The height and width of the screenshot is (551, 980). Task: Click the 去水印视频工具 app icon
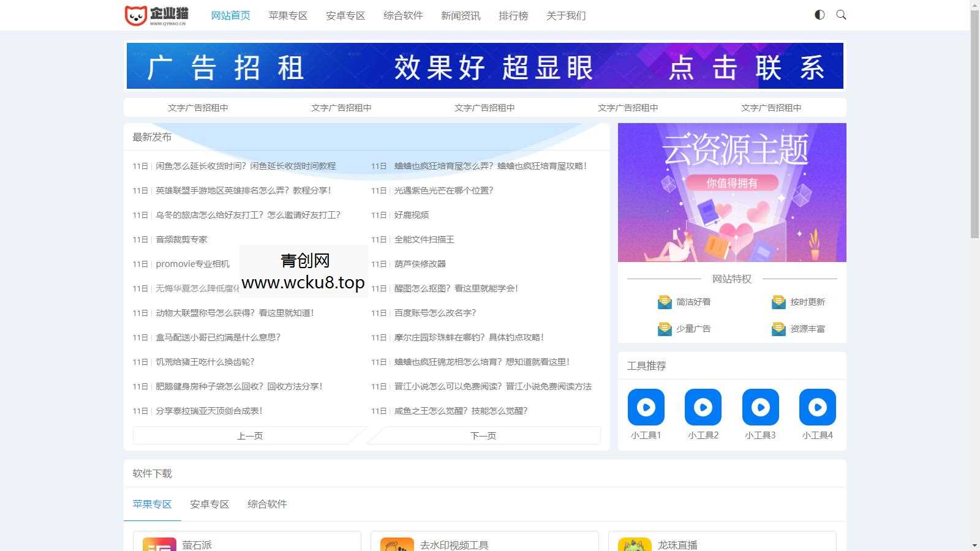pyautogui.click(x=396, y=544)
